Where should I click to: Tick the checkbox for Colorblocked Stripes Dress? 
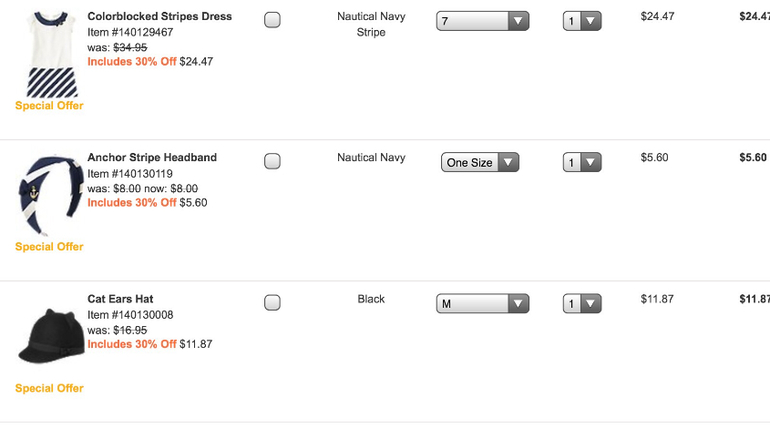pyautogui.click(x=272, y=20)
